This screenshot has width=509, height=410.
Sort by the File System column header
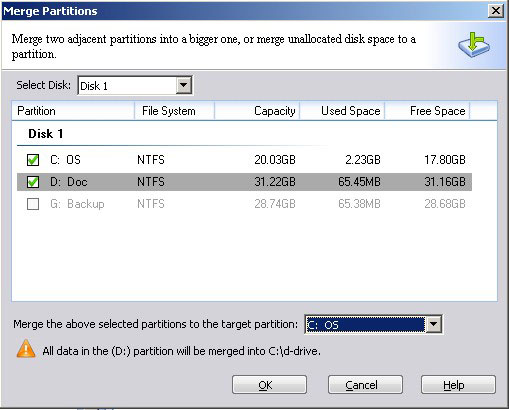[x=174, y=111]
